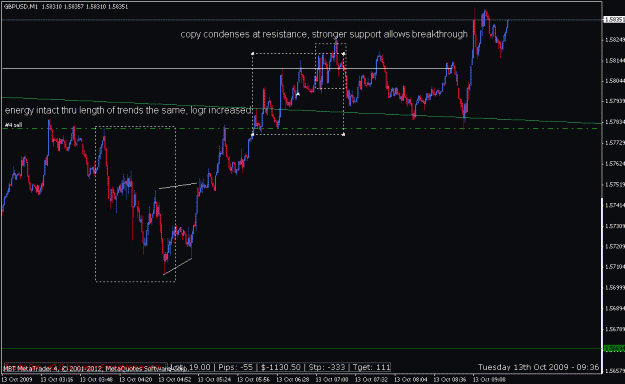625x384 pixels.
Task: Click the '13 Oct 07:32' time axis label
Action: pyautogui.click(x=371, y=379)
